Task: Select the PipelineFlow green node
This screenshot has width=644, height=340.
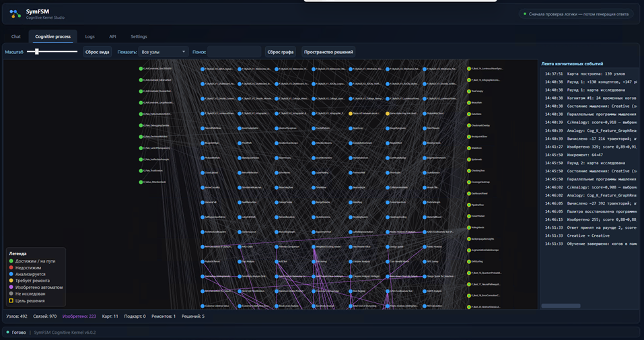Action: pos(469,205)
